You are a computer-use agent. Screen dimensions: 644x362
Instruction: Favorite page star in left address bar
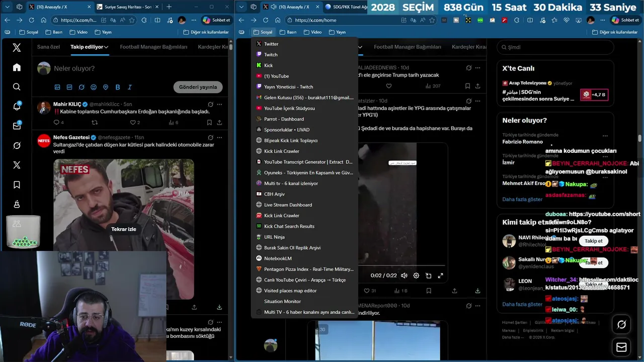132,20
